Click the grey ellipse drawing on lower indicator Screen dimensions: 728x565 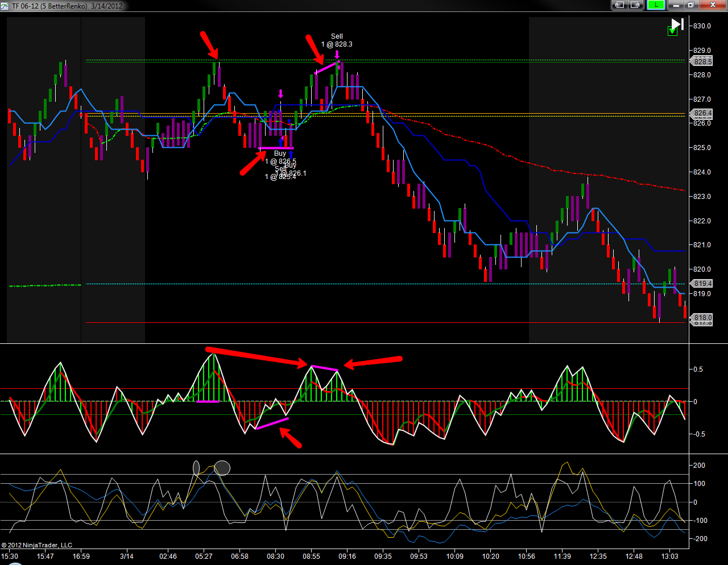click(x=222, y=468)
